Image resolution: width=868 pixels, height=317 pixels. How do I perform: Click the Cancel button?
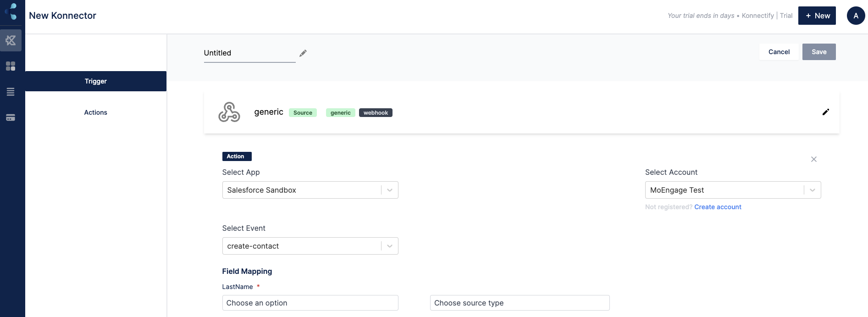(x=779, y=52)
